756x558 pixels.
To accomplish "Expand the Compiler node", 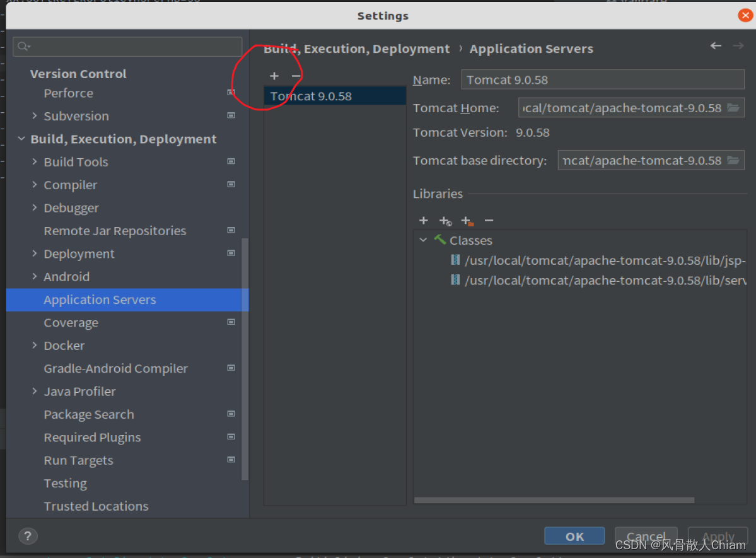I will click(x=34, y=185).
